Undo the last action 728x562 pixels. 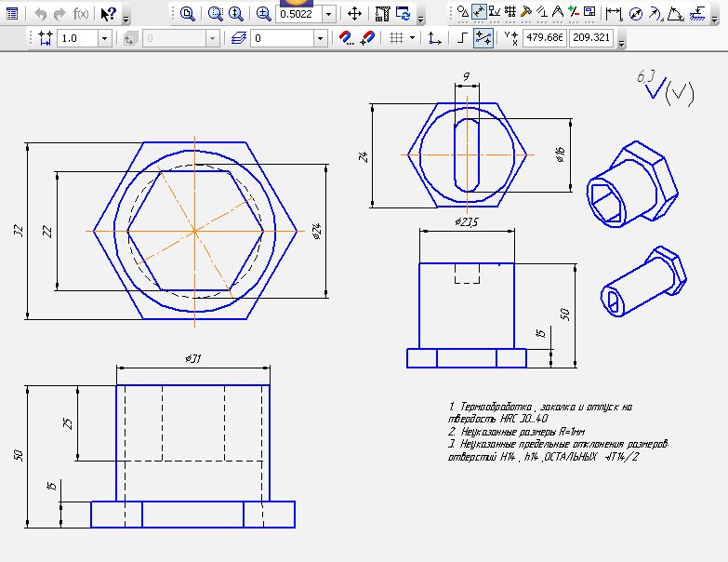click(40, 14)
